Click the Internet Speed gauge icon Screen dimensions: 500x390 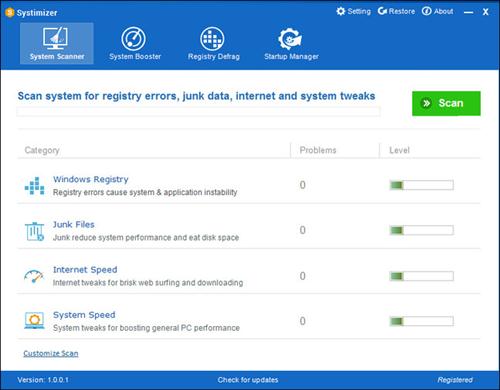coord(34,276)
